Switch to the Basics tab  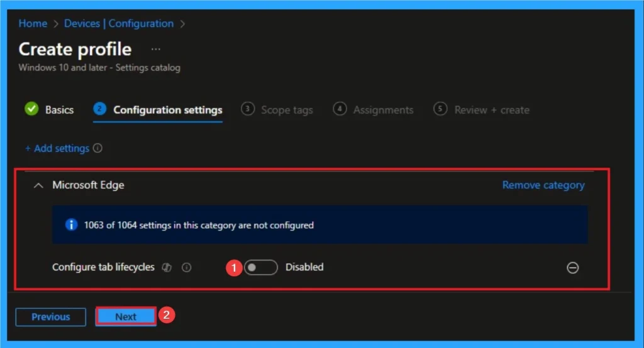pyautogui.click(x=60, y=110)
